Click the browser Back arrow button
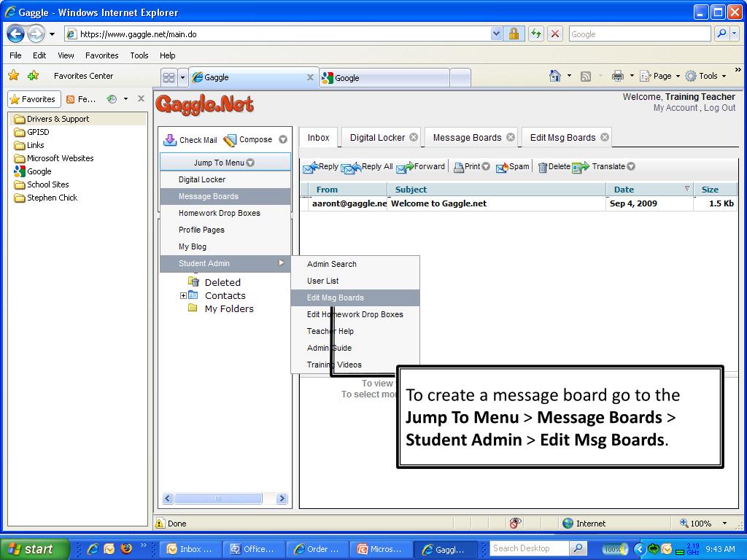This screenshot has height=560, width=747. [15, 34]
